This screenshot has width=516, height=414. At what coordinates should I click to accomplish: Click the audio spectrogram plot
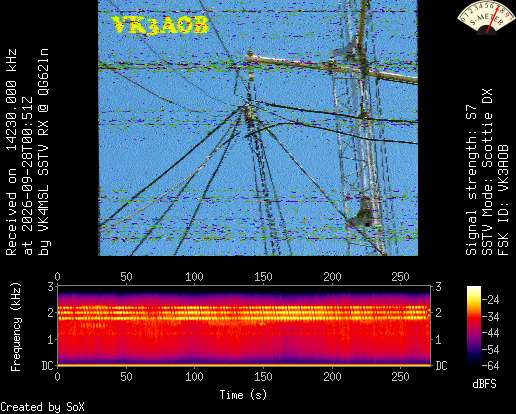[244, 326]
